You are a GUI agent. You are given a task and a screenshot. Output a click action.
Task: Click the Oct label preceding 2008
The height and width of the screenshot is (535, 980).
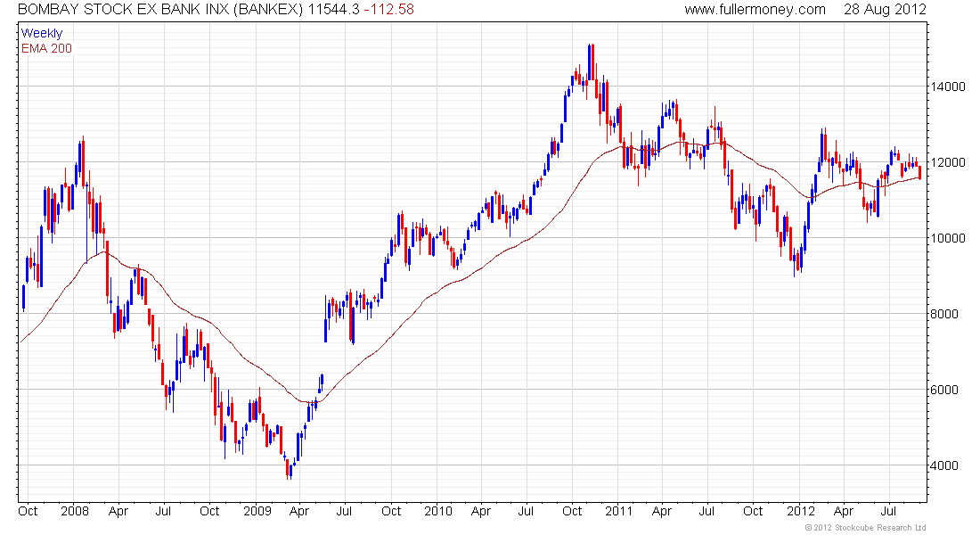pos(29,511)
